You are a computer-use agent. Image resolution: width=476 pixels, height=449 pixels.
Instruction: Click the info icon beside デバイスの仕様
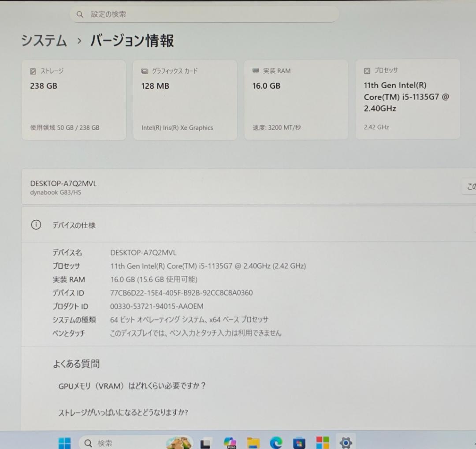[36, 225]
